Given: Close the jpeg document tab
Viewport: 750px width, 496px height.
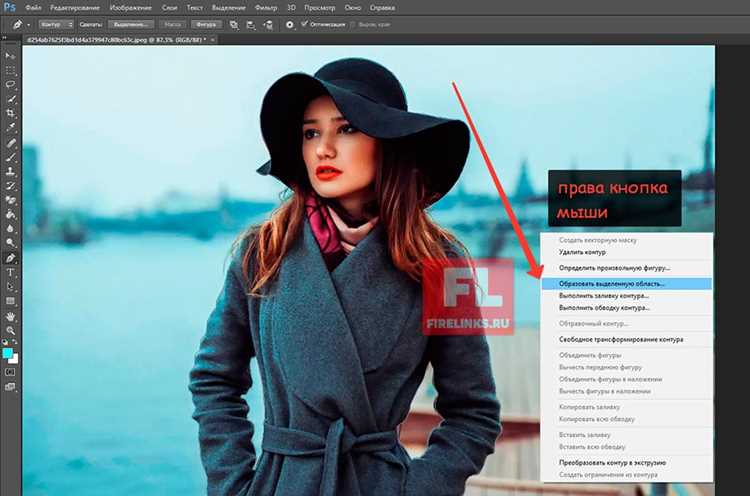Looking at the screenshot, I should pyautogui.click(x=213, y=40).
